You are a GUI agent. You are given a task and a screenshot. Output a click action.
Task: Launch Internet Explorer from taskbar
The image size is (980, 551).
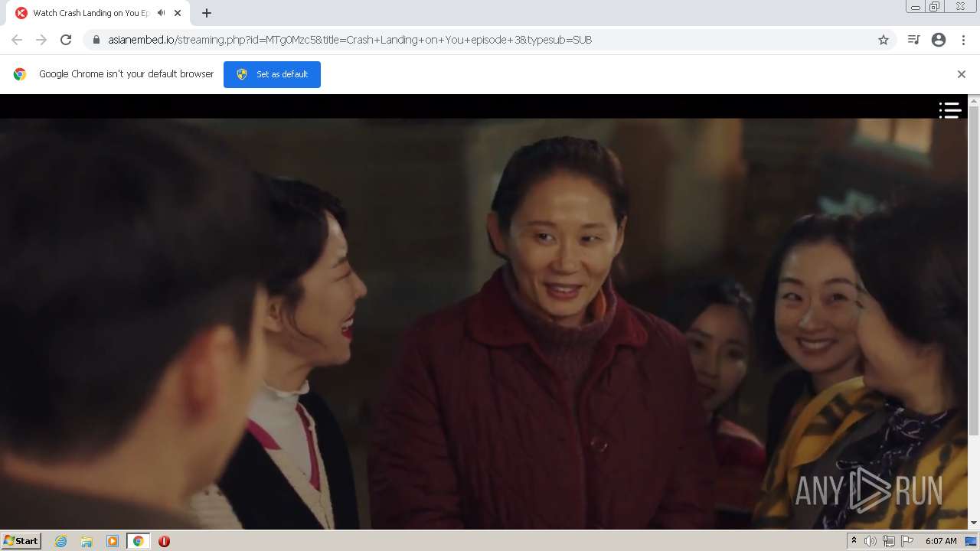coord(61,541)
